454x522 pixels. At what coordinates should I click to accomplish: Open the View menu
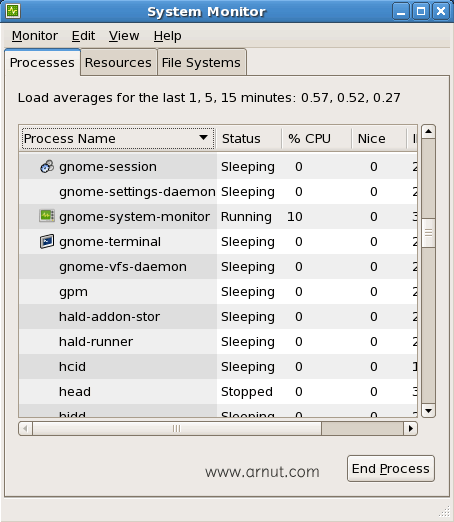pos(124,36)
